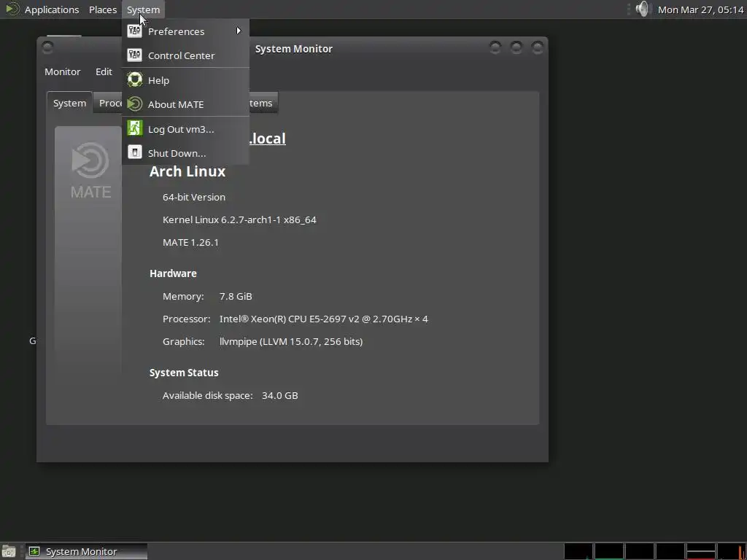Click the large MATE logo in System Monitor
This screenshot has height=560, width=747.
[90, 171]
